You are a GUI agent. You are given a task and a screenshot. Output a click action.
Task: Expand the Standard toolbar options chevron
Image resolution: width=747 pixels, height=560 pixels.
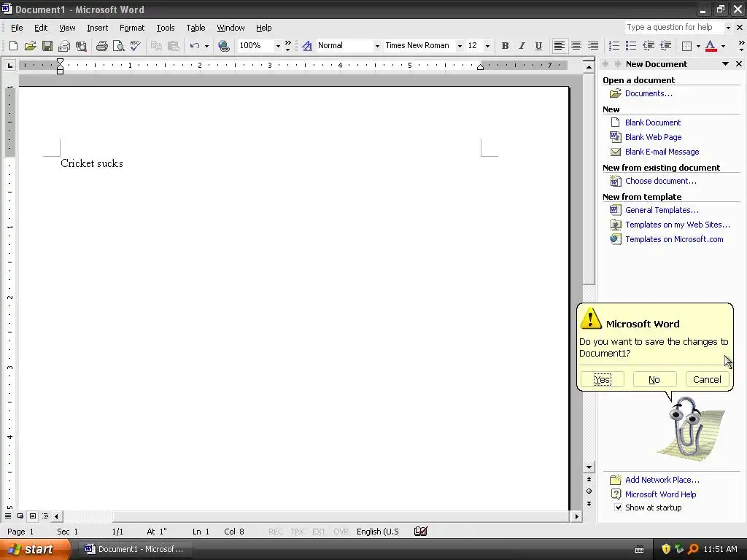(287, 46)
